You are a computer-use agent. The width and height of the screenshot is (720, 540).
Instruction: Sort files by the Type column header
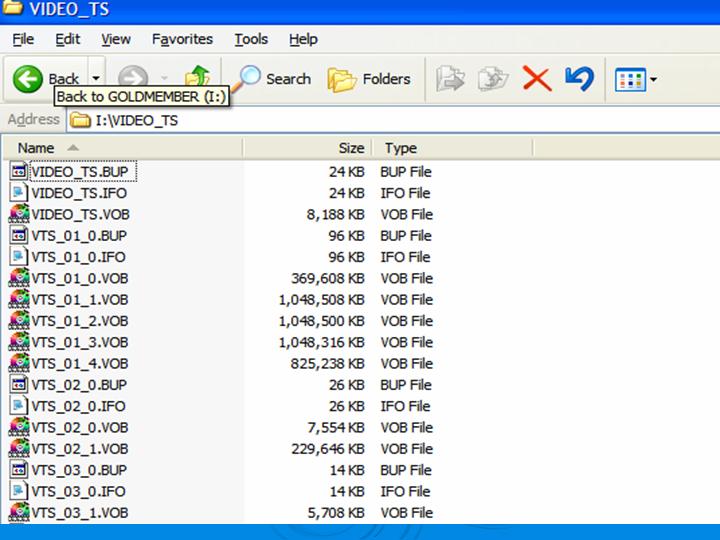tap(452, 148)
